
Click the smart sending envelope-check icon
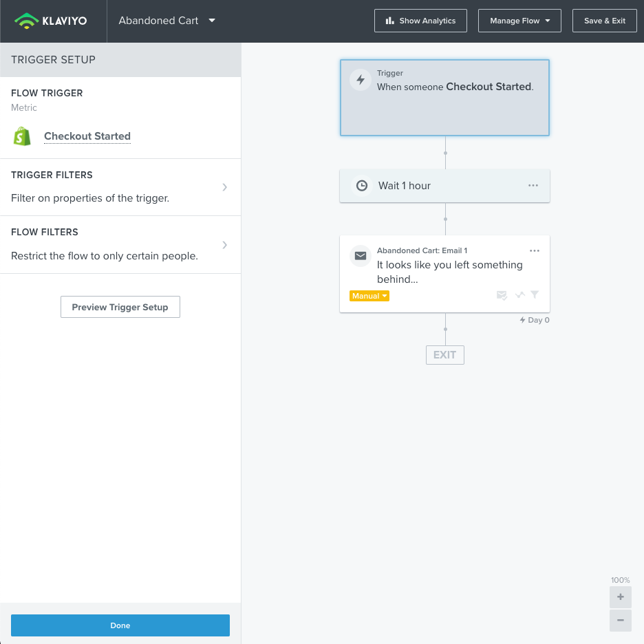(x=502, y=295)
